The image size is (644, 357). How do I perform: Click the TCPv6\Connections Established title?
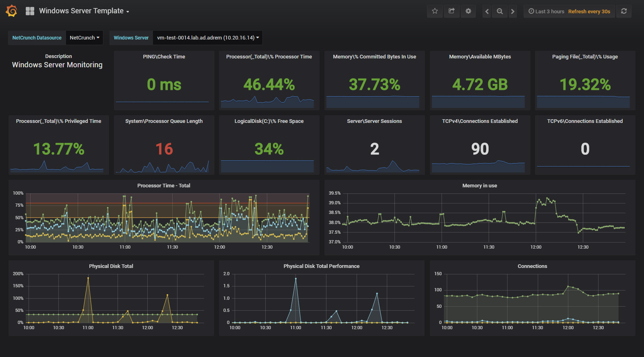click(585, 121)
